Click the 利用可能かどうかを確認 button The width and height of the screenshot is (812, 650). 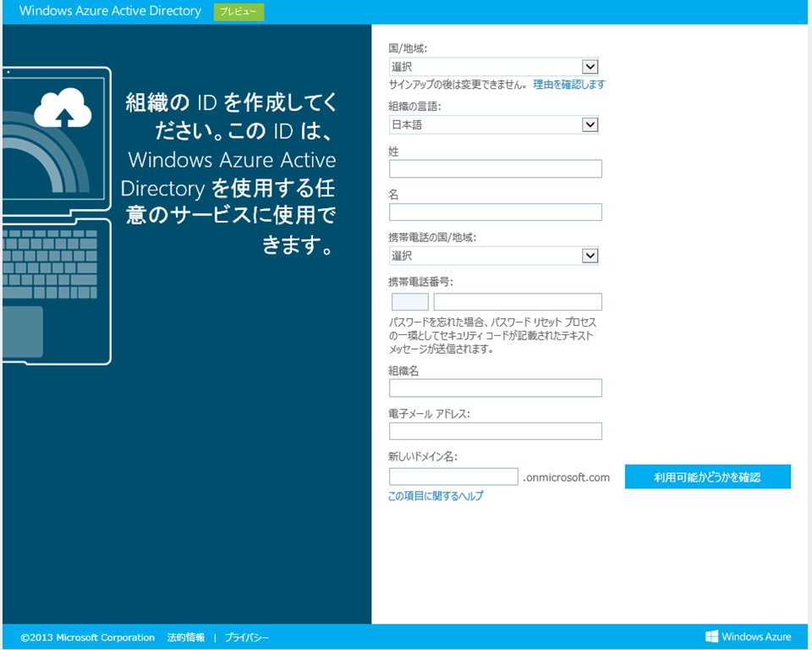pos(707,477)
